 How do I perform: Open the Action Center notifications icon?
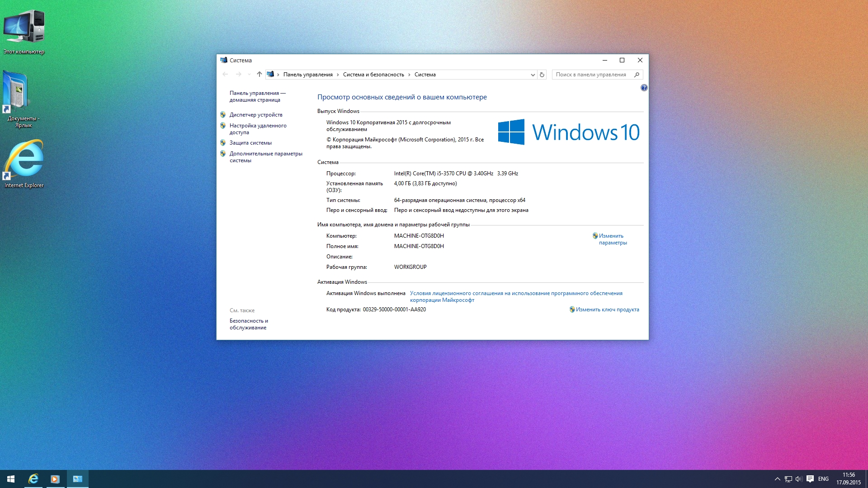click(x=810, y=479)
